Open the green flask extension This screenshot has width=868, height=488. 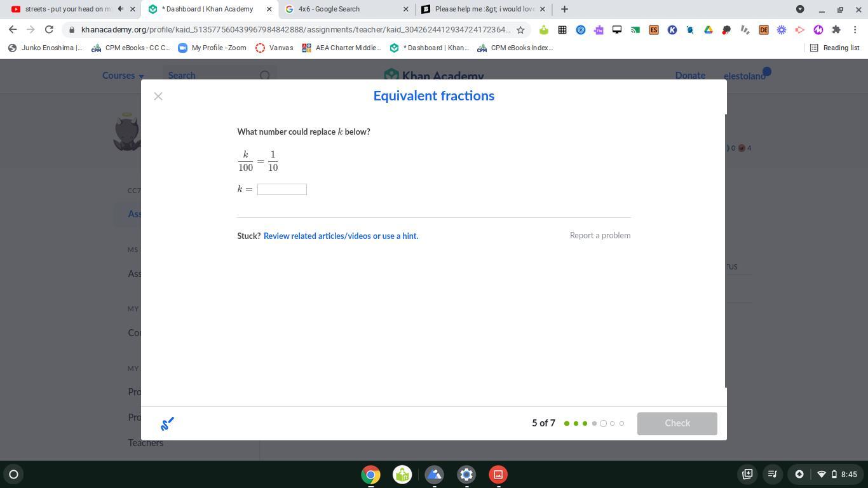click(x=544, y=30)
